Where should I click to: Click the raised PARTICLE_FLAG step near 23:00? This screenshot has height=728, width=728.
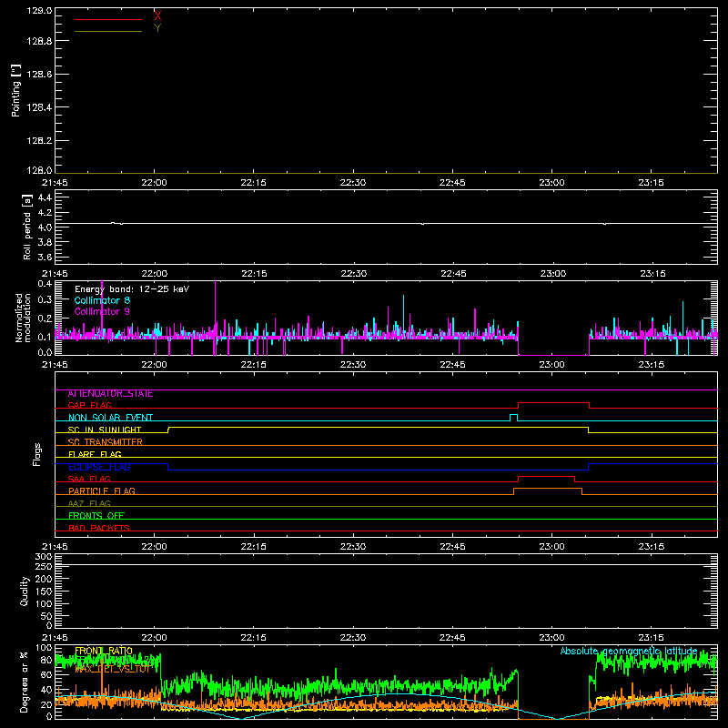point(548,489)
